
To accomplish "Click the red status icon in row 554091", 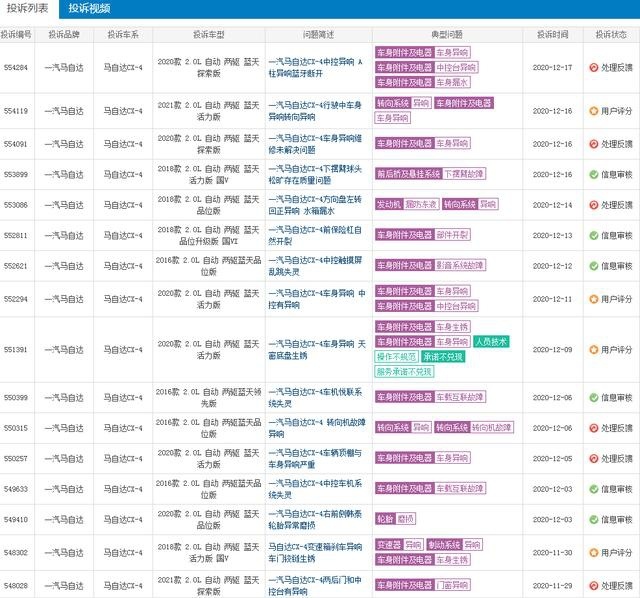I will 593,144.
